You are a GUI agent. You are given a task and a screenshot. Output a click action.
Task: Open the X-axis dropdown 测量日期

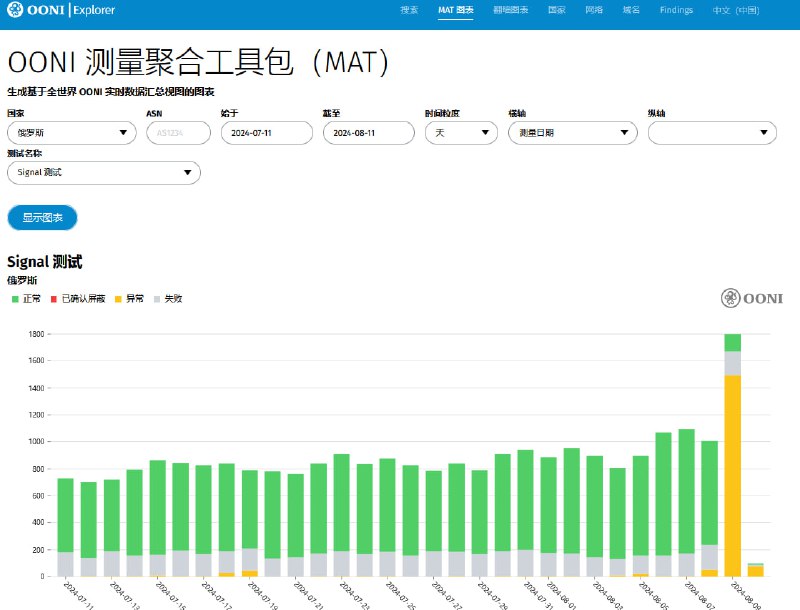pyautogui.click(x=573, y=133)
